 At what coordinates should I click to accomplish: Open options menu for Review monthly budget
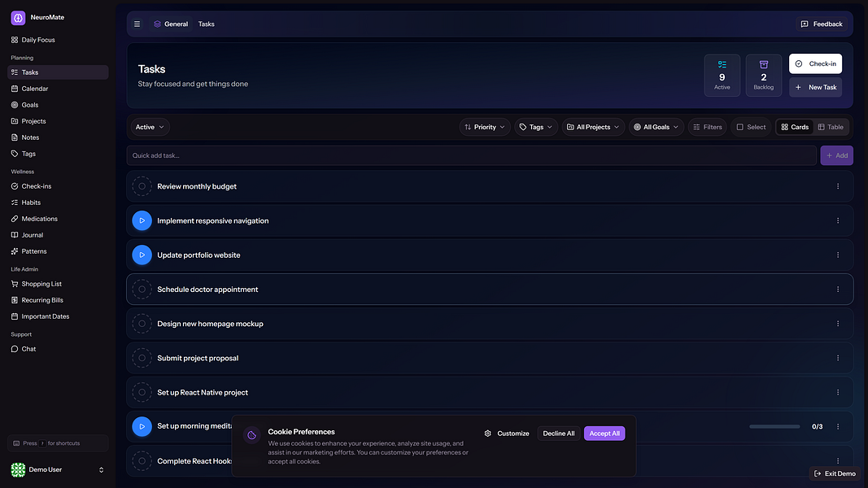tap(838, 186)
